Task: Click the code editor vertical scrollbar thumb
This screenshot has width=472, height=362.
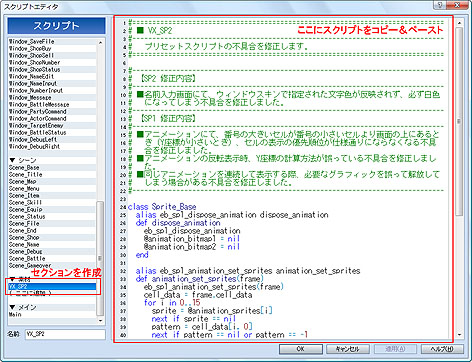Action: [x=459, y=122]
